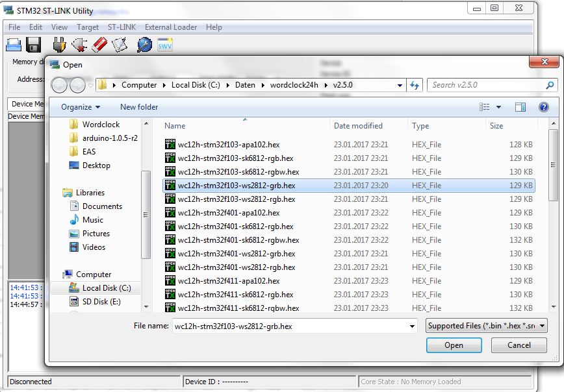Click the search magnifier icon
The image size is (564, 392).
click(550, 85)
